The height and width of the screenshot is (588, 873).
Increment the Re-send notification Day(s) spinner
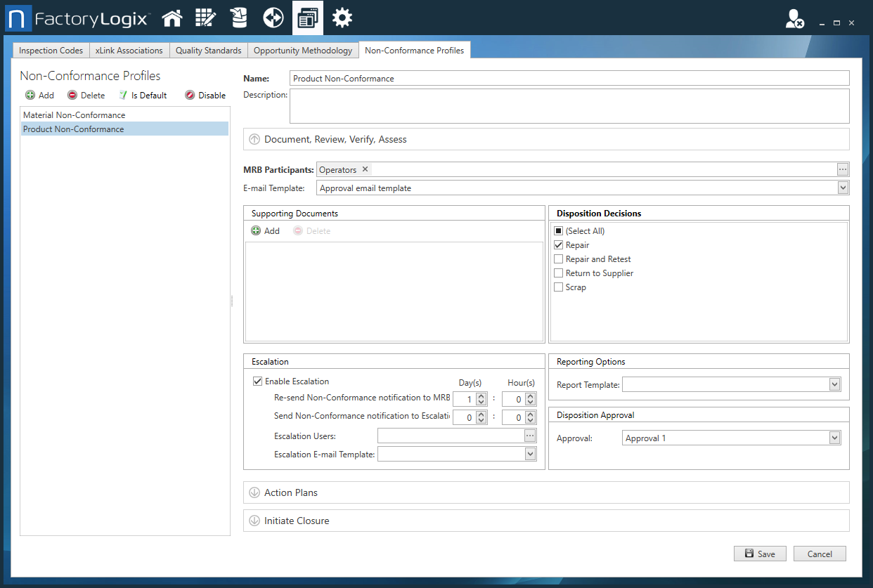coord(481,396)
